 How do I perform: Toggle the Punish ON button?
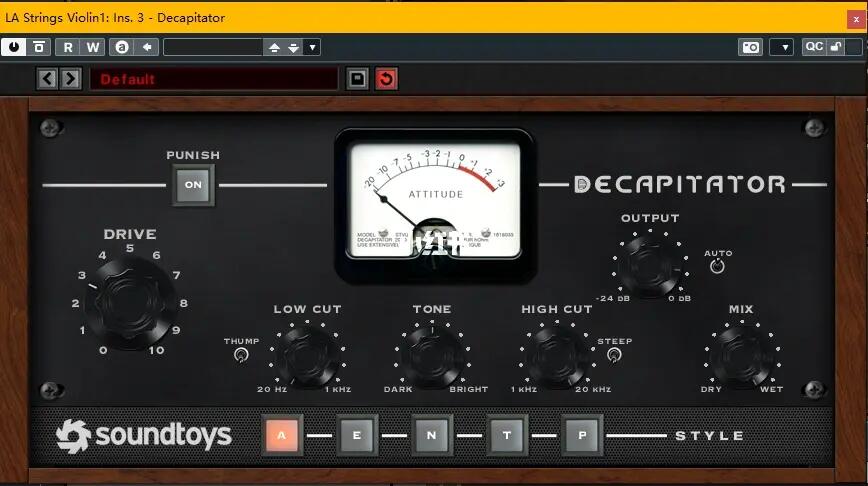(193, 185)
